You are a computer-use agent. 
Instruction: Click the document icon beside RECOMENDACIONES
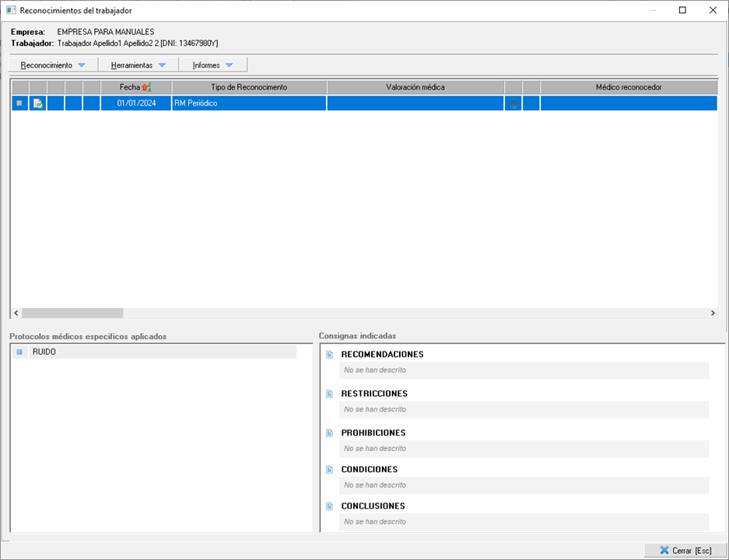point(329,355)
